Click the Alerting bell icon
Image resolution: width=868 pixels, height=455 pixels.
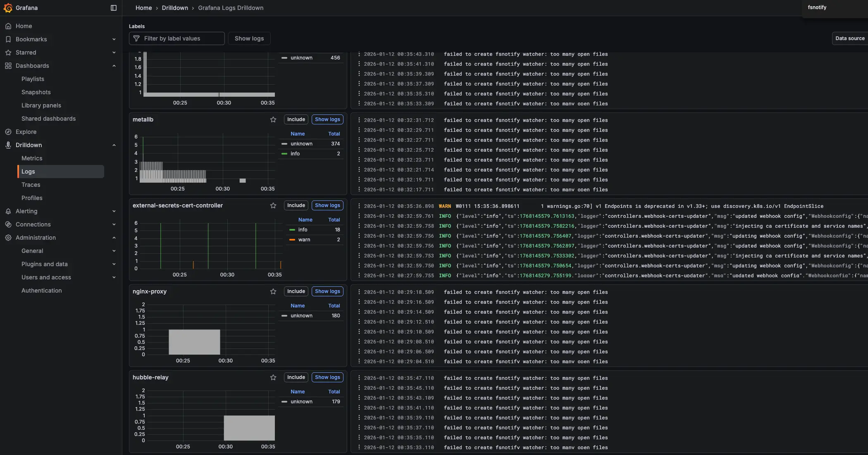8,211
